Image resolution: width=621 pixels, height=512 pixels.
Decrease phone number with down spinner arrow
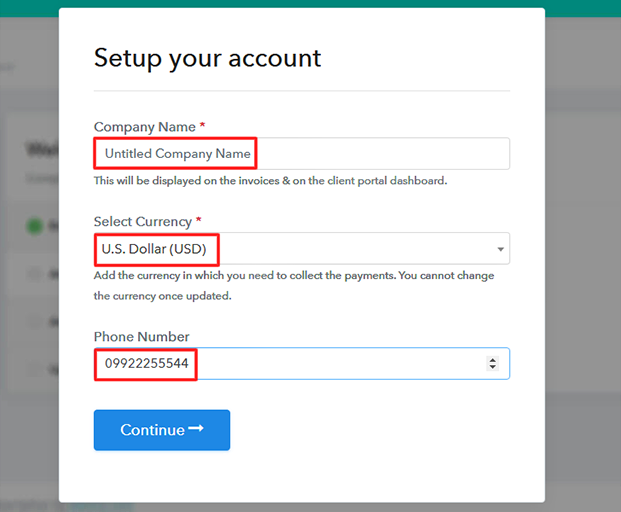tap(492, 367)
